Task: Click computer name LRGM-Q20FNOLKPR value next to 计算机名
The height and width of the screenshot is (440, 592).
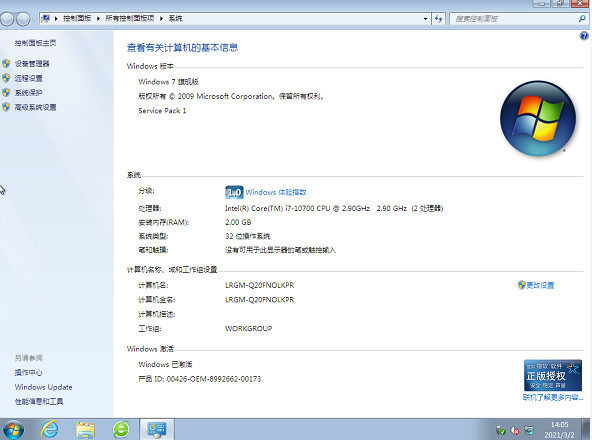Action: pyautogui.click(x=259, y=285)
